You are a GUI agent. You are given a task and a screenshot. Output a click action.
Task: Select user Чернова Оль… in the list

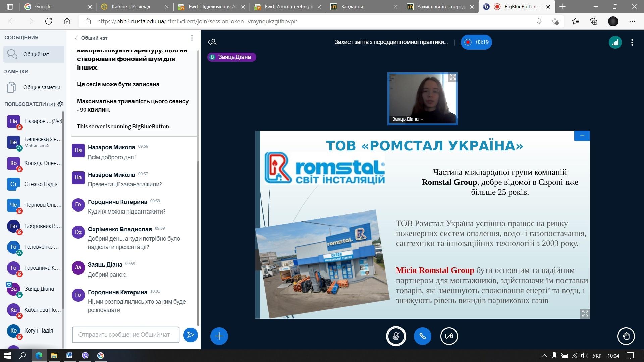[x=34, y=205]
